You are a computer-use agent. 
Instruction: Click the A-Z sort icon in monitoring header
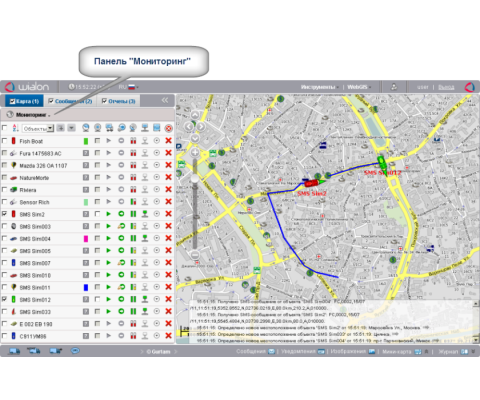(15, 128)
